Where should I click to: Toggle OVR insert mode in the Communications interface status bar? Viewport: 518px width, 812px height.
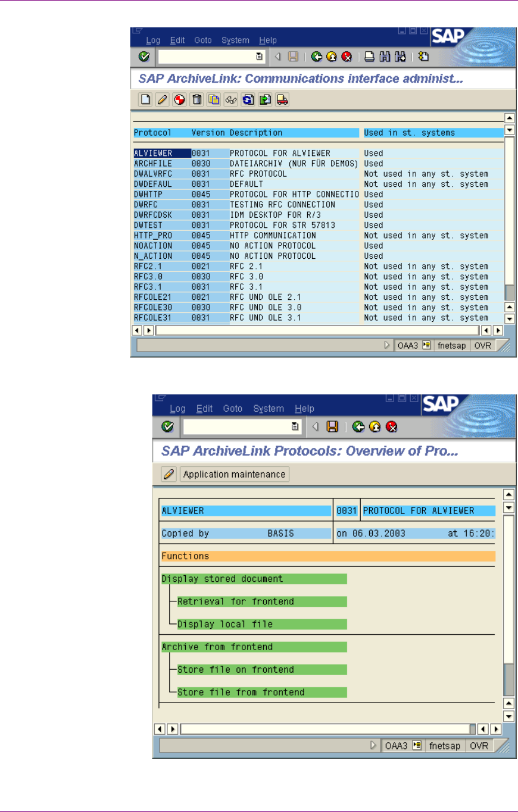point(483,346)
